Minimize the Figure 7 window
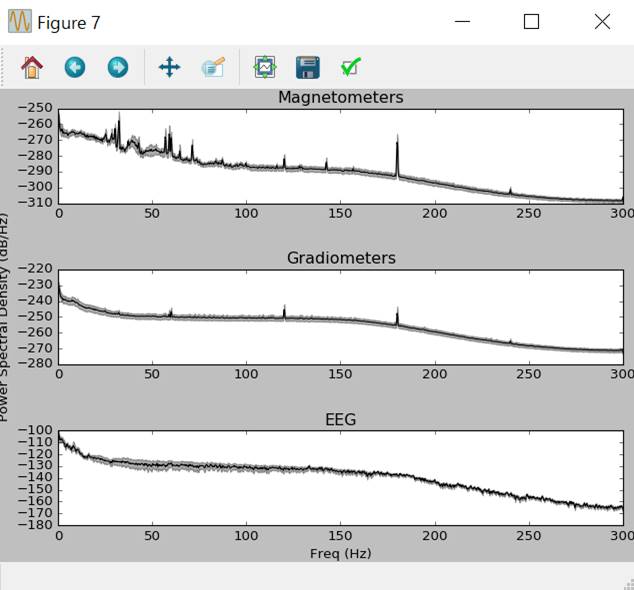 point(462,22)
